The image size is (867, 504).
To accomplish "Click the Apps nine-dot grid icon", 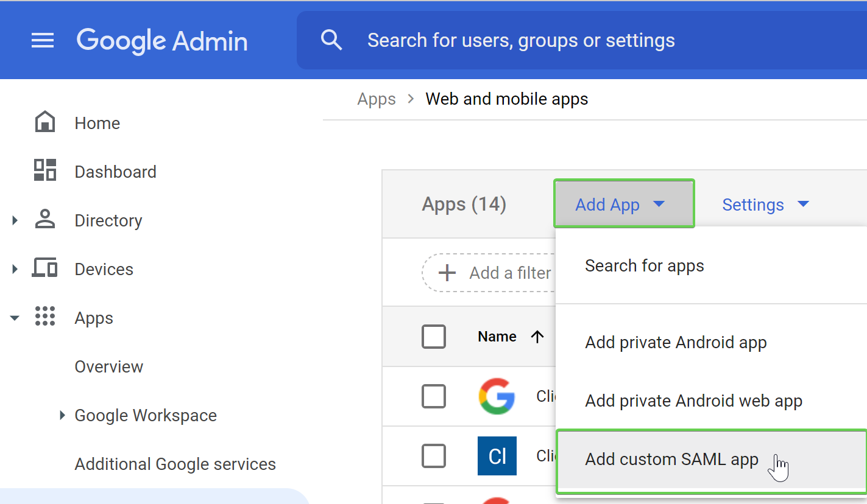I will (x=45, y=317).
